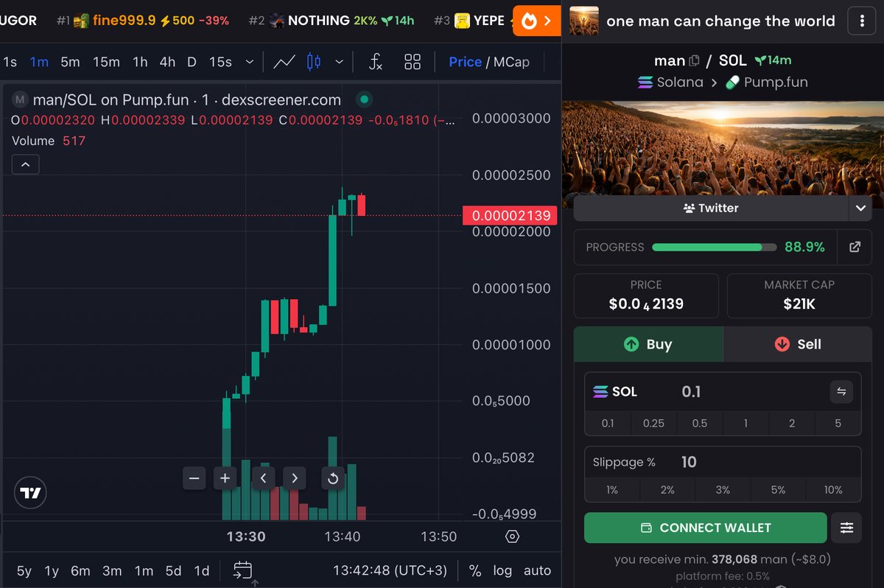This screenshot has width=884, height=588.
Task: Open chart layout grid icon
Action: pyautogui.click(x=413, y=62)
